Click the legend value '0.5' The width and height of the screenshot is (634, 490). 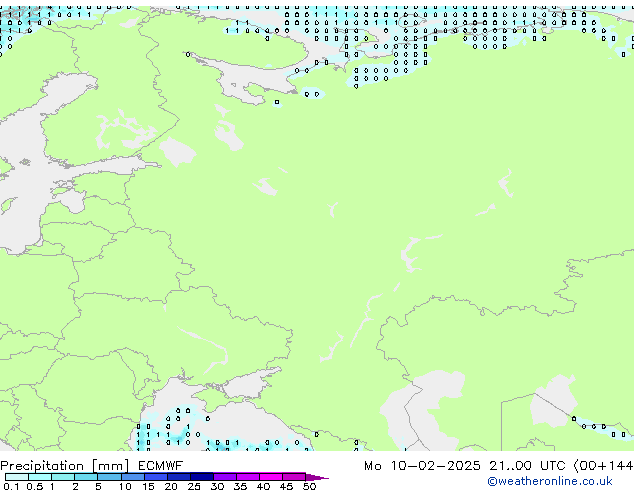(34, 486)
